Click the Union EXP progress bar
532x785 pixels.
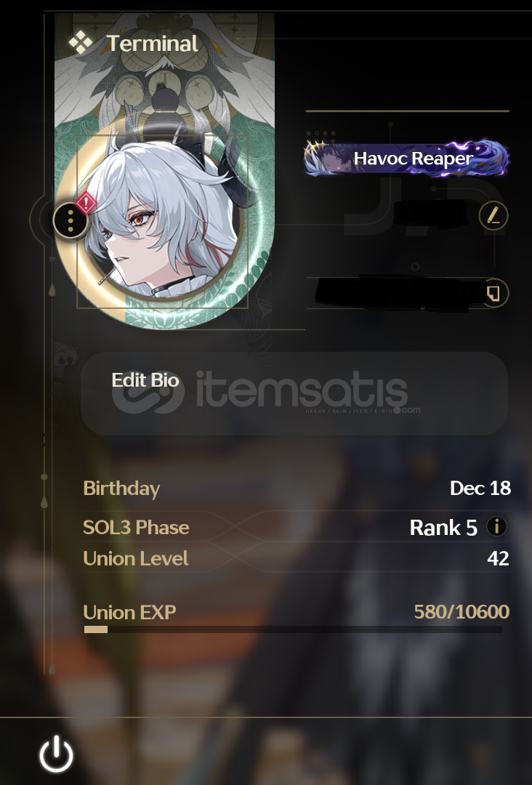click(x=293, y=629)
